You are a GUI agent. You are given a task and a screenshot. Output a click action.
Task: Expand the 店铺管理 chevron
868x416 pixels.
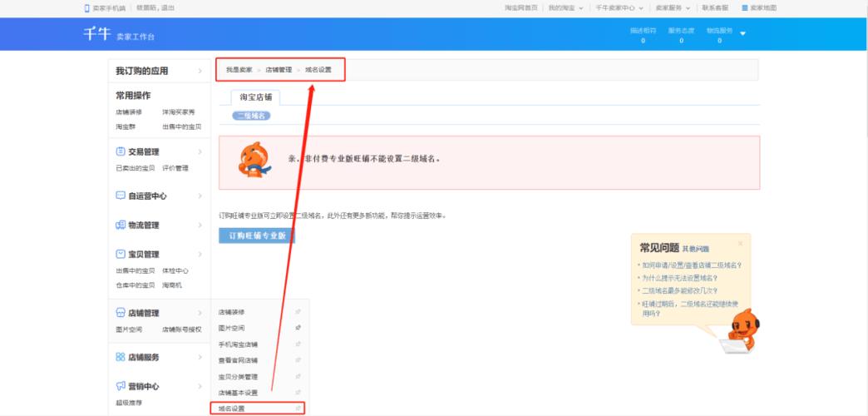coord(200,313)
